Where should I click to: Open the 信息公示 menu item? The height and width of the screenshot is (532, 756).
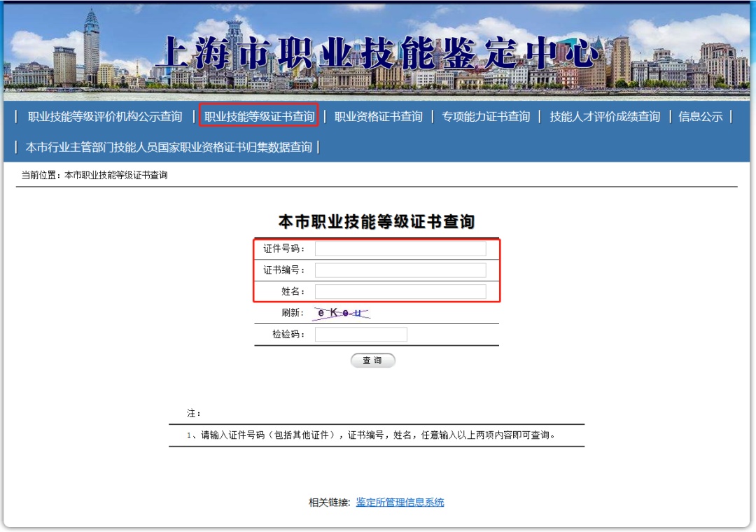[700, 117]
